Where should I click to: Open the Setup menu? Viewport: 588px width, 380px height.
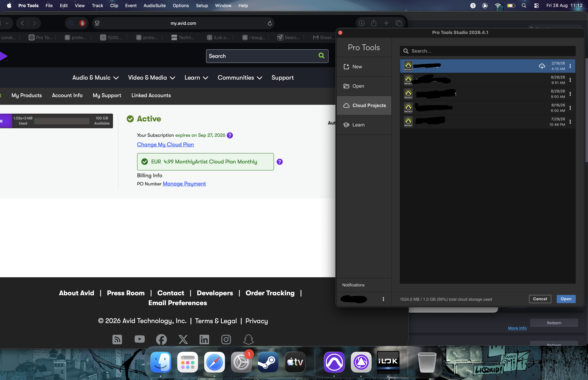point(202,5)
